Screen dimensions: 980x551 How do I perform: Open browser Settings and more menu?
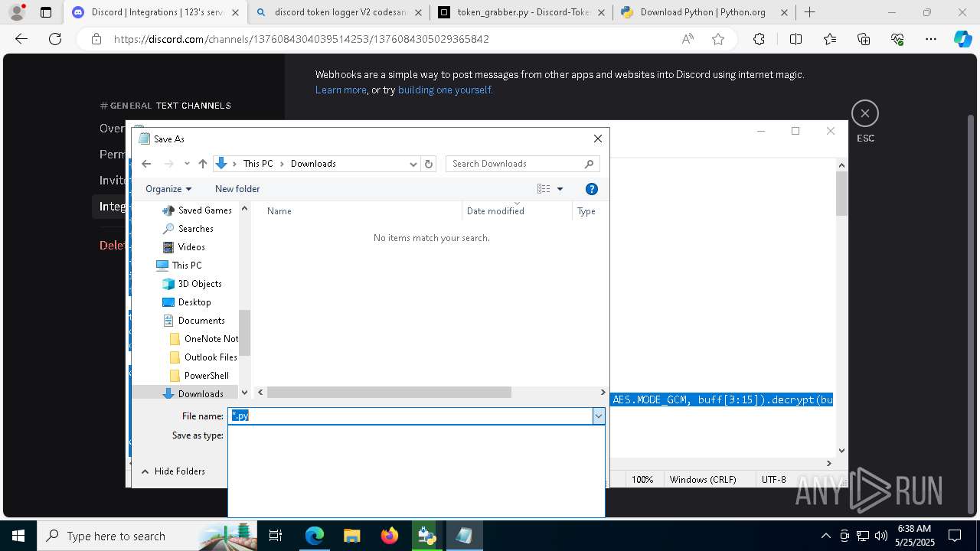[x=931, y=39]
